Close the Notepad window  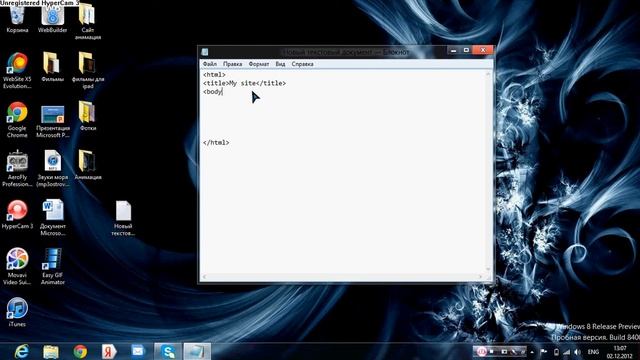tap(483, 50)
